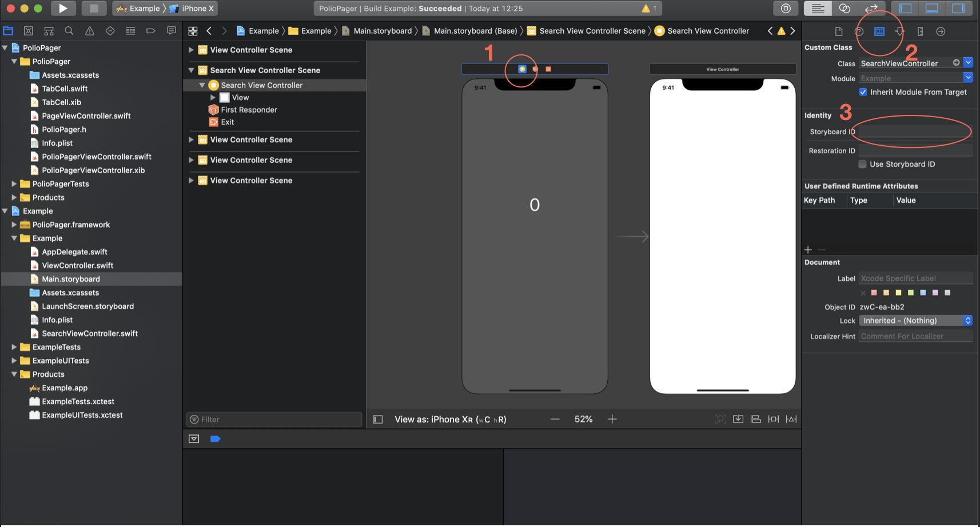This screenshot has height=527, width=980.
Task: Toggle breakpoints activation in debug bar
Action: coord(216,439)
